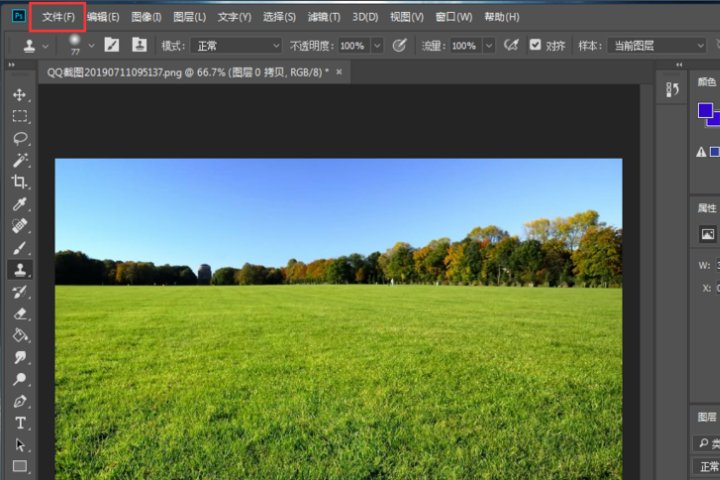Viewport: 720px width, 480px height.
Task: Select the Brush tool
Action: (x=19, y=248)
